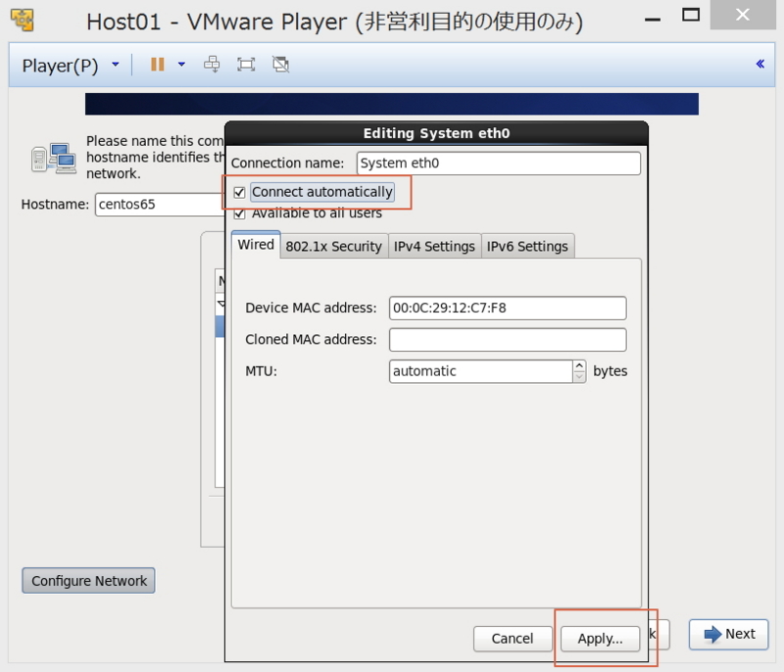Maximize the VMware Player window
Screen dimensions: 784x672
click(691, 15)
